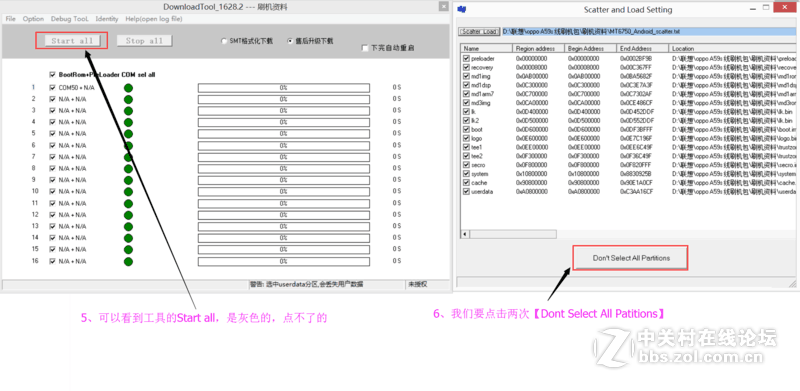Click begin address 0x10800000 of system
The image size is (800, 391).
[584, 174]
